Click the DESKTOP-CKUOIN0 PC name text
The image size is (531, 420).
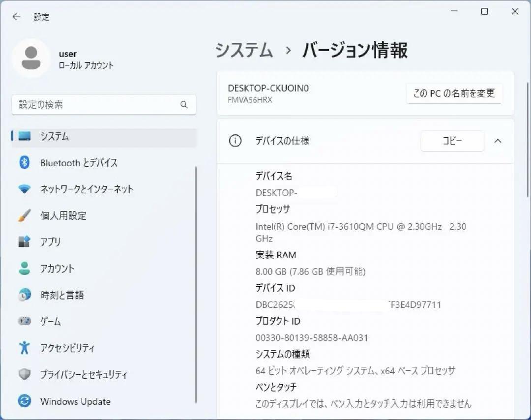click(x=268, y=88)
